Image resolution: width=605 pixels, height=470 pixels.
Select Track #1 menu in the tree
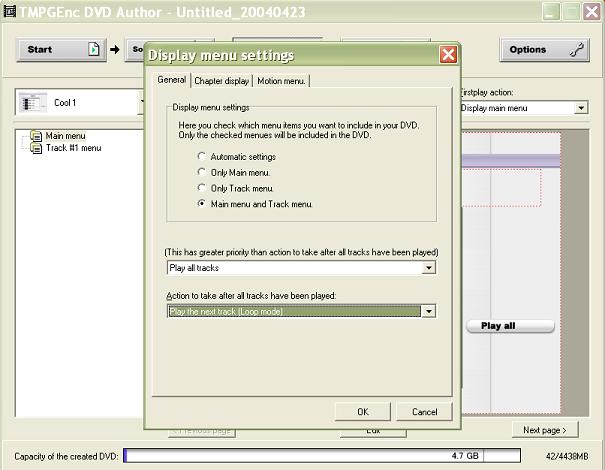tap(74, 148)
